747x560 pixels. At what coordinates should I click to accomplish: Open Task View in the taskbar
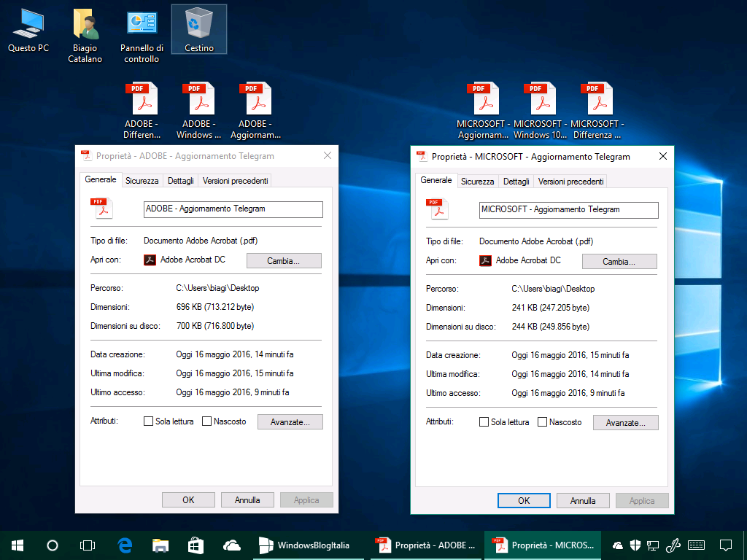point(88,545)
